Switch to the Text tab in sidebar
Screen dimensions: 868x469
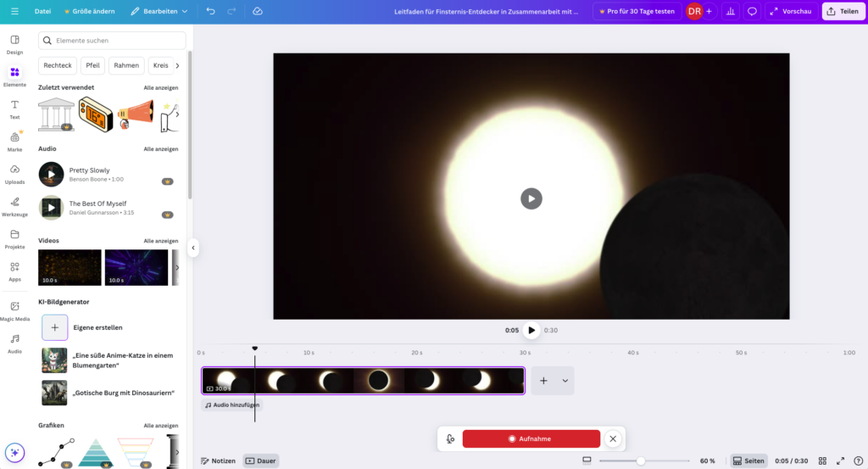[14, 109]
